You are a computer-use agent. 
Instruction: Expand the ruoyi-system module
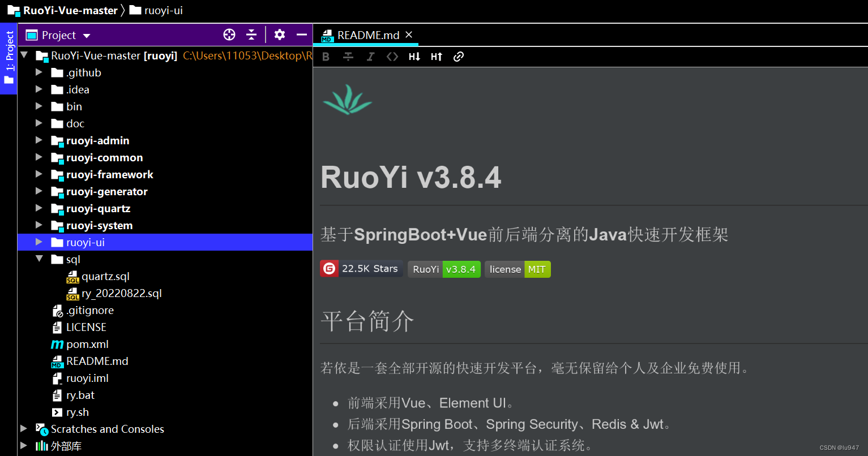[x=39, y=225]
